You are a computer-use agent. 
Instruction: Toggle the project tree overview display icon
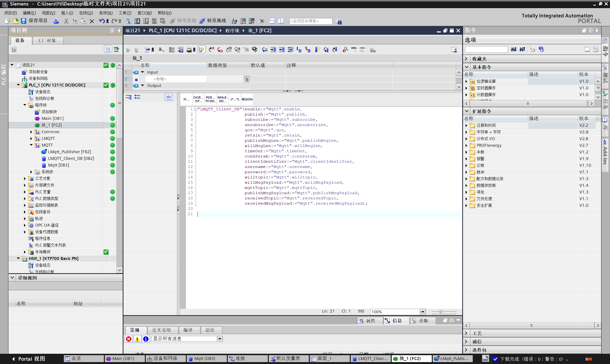click(x=108, y=49)
